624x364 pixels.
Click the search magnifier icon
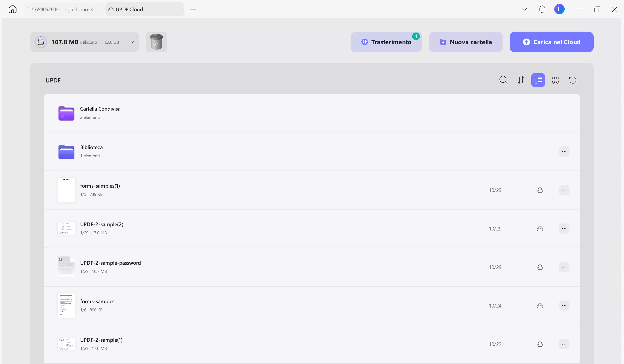(x=503, y=80)
